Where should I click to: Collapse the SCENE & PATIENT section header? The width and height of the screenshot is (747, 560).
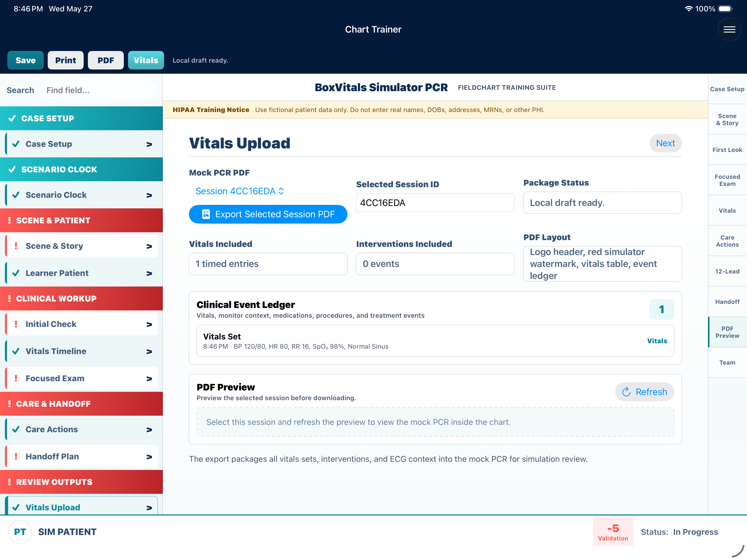[x=81, y=220]
